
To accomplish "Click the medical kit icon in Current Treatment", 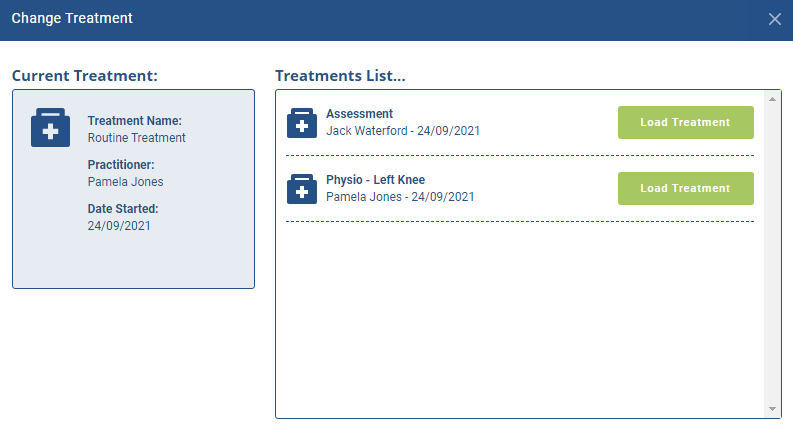I will 51,127.
